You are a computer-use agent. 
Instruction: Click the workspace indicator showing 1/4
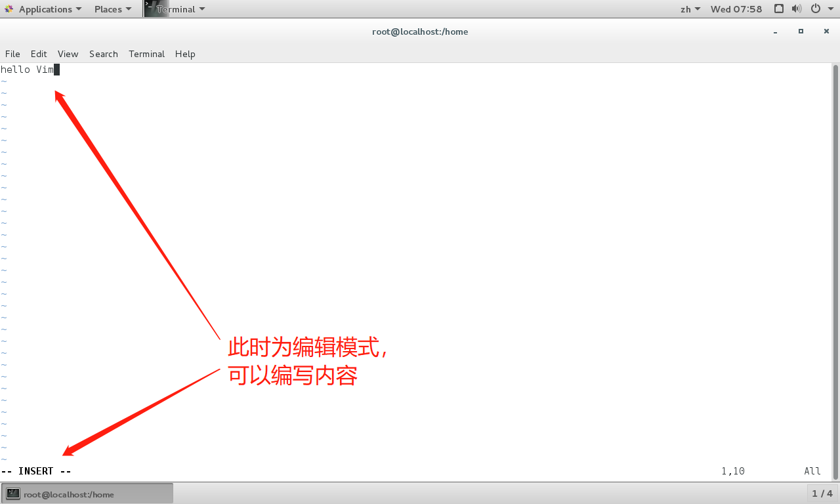click(822, 493)
